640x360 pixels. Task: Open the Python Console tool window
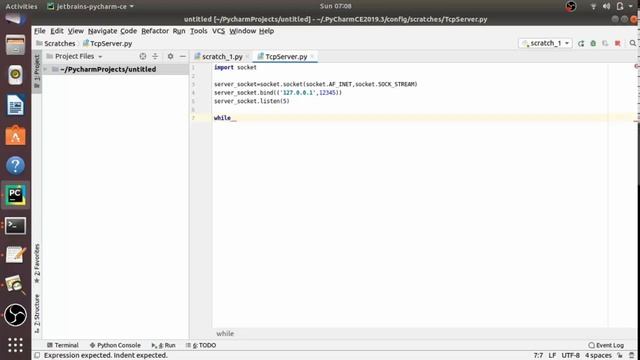coord(115,345)
